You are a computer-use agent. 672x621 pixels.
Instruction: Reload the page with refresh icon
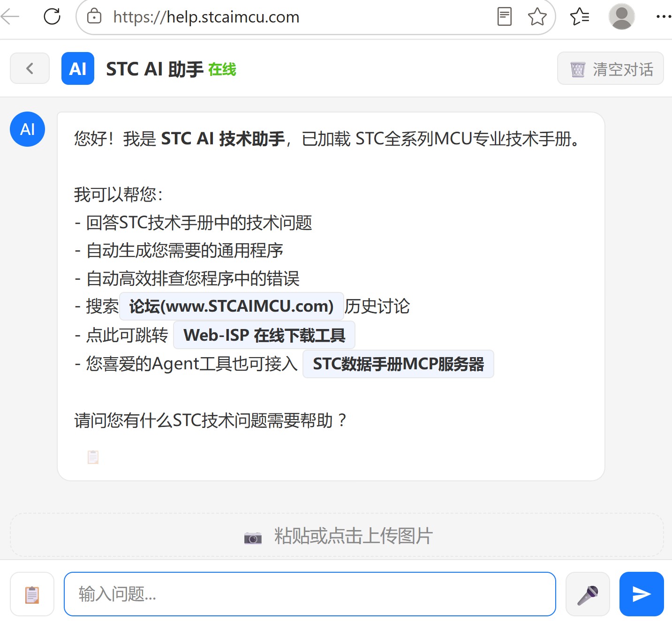tap(52, 17)
